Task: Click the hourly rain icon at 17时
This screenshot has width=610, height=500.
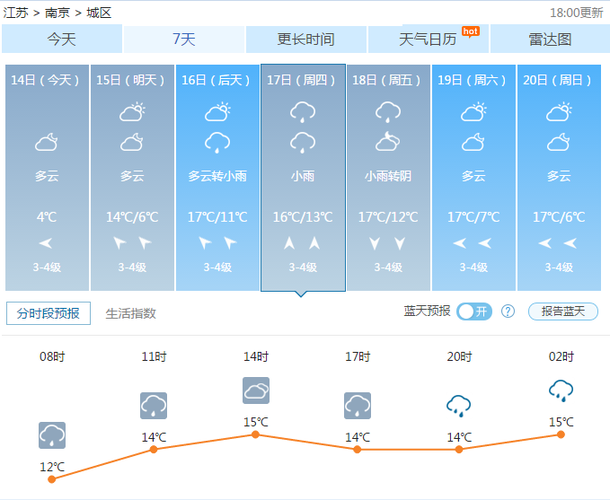Action: (x=358, y=406)
